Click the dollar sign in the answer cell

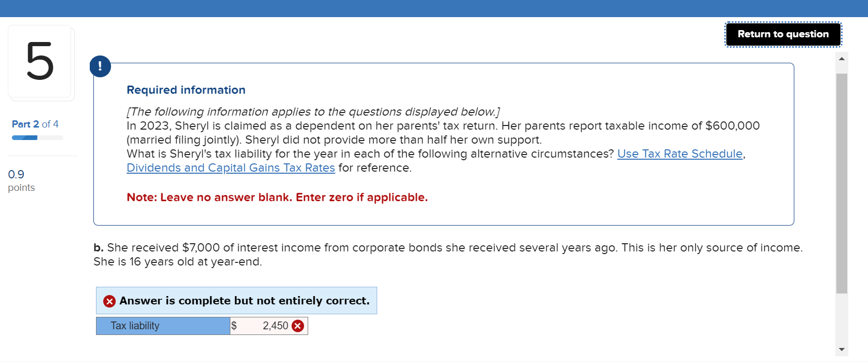point(235,326)
